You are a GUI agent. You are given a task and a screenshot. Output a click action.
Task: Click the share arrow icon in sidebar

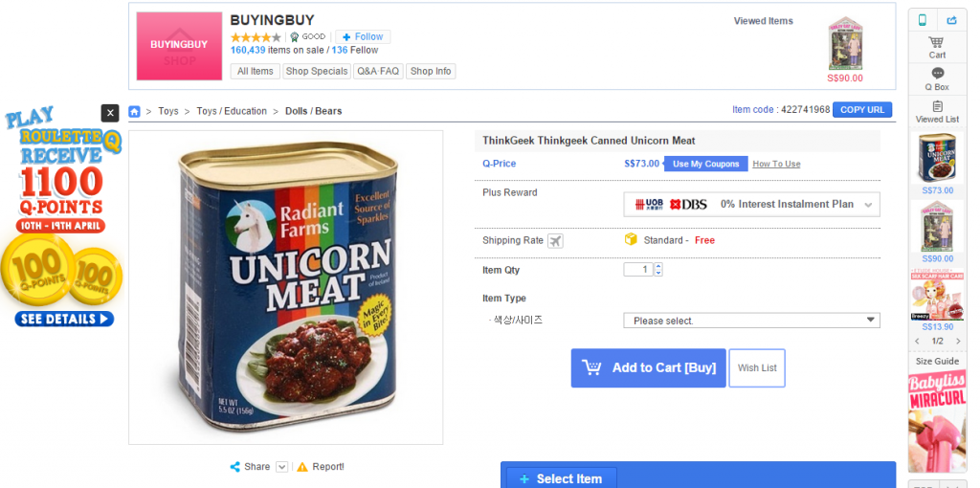(952, 19)
